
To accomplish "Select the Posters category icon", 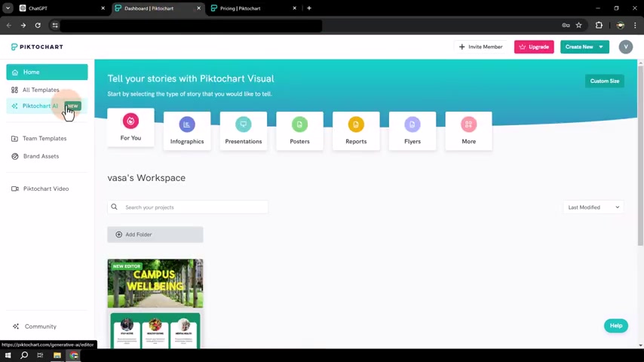I will [x=299, y=124].
